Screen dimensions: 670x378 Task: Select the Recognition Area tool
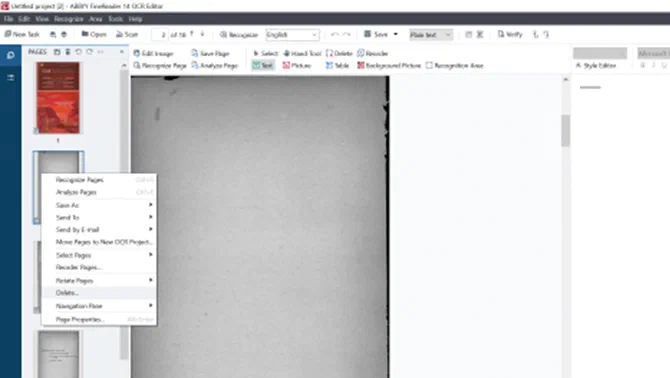(x=455, y=65)
